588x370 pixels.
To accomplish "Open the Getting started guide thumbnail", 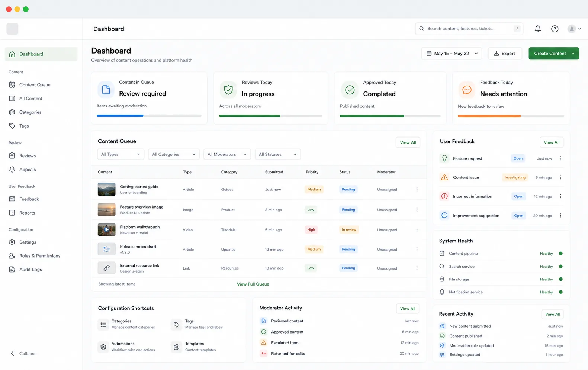I will [x=106, y=189].
